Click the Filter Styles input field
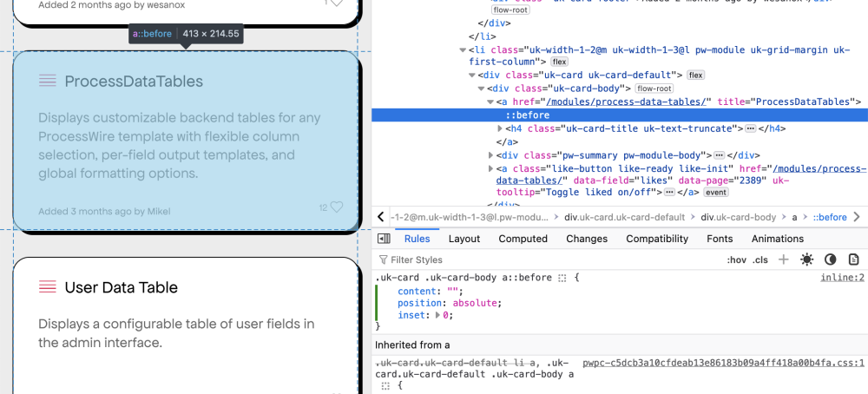Viewport: 868px width, 394px height. click(x=521, y=259)
